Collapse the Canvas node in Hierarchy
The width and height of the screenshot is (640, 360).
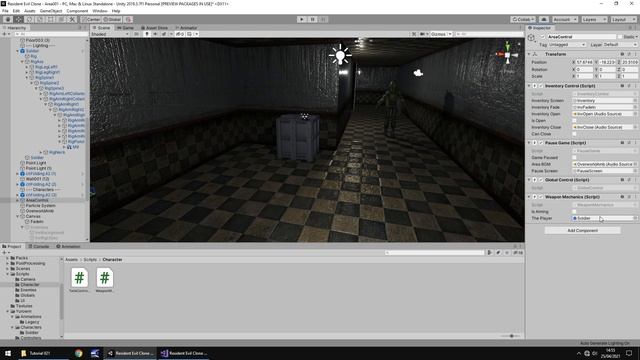18,216
